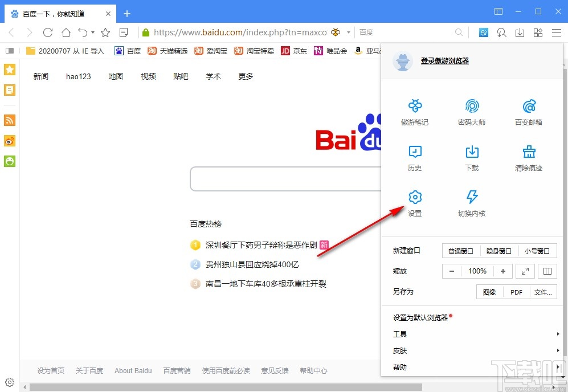
Task: Expand the address bar dropdown arrow
Action: (349, 32)
